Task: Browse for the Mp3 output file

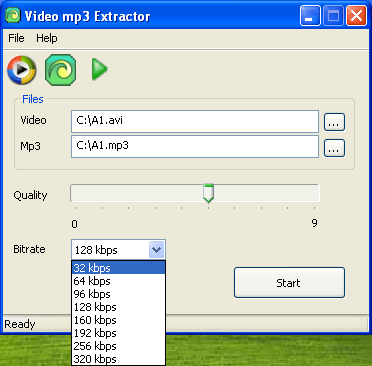Action: tap(334, 148)
